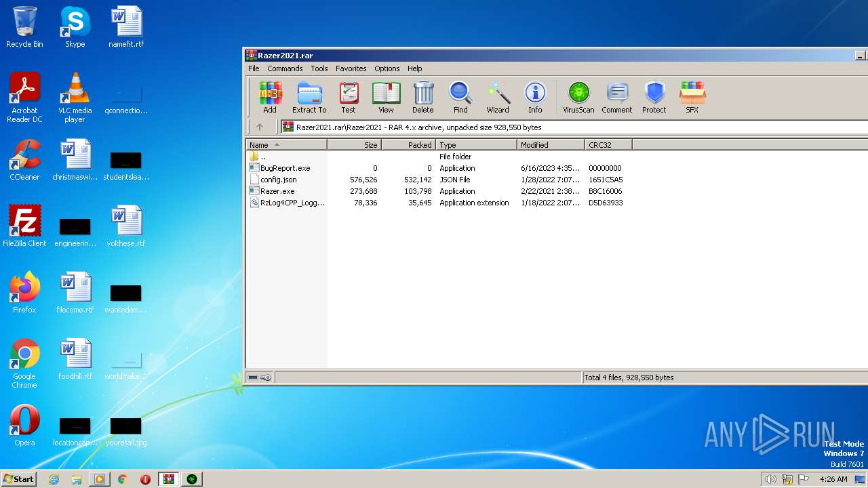Image resolution: width=868 pixels, height=488 pixels.
Task: Open Firefox desktop shortcut
Action: coord(24,293)
